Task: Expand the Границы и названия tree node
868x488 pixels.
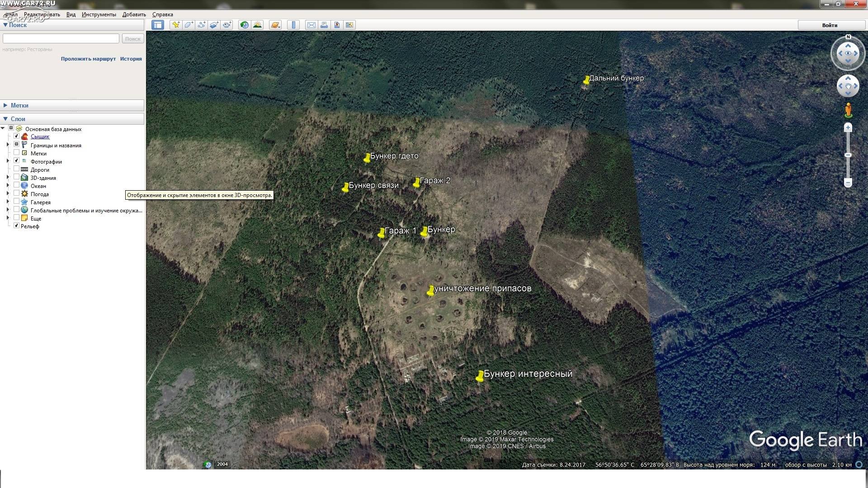Action: 8,145
